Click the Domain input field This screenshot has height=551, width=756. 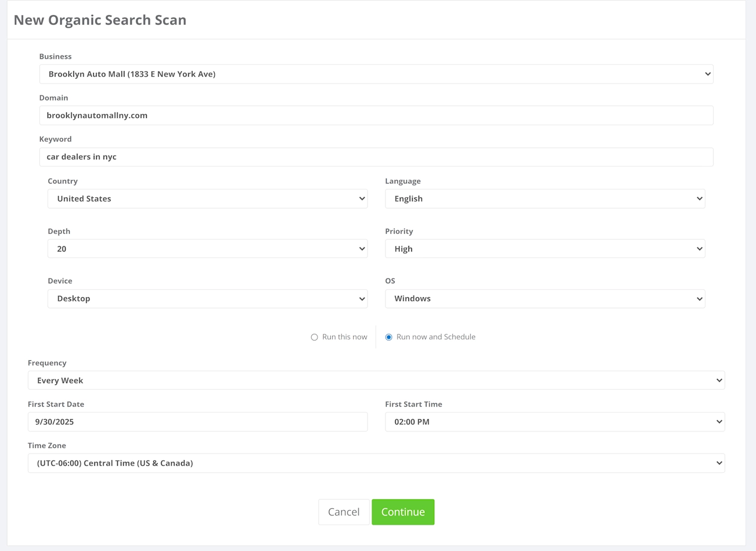click(376, 115)
